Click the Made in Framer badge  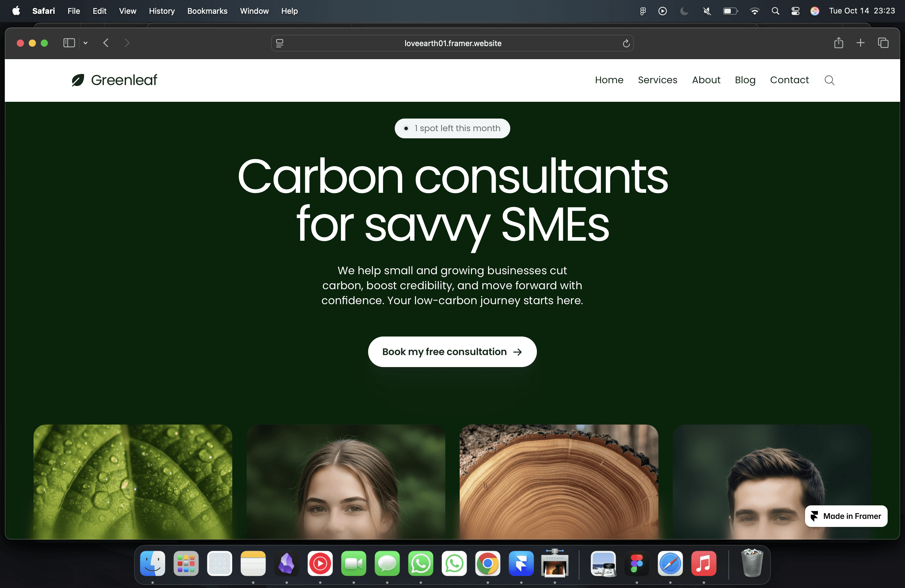[x=846, y=516]
